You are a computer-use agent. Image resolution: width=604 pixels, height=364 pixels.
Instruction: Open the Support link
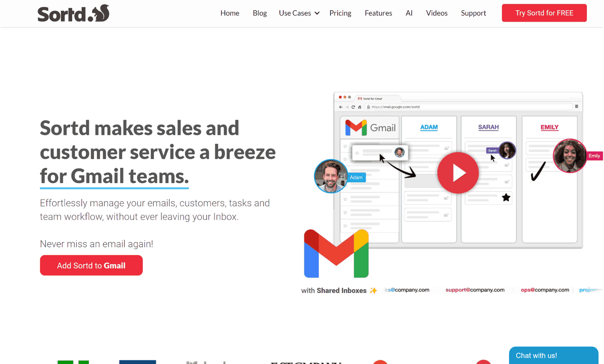pyautogui.click(x=473, y=13)
